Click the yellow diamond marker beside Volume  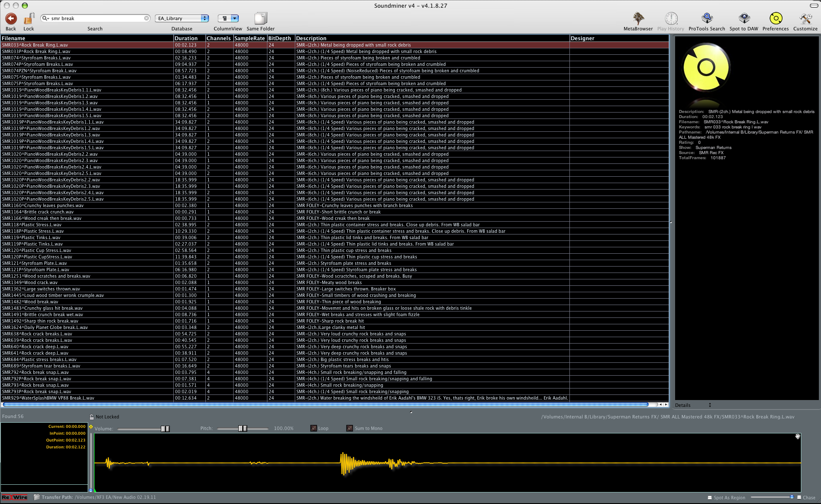[91, 427]
